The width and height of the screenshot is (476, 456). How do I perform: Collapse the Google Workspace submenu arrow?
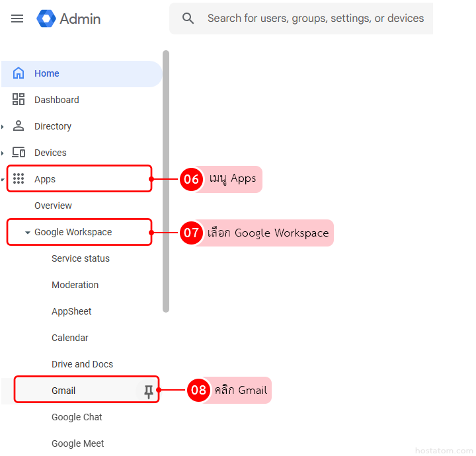pyautogui.click(x=27, y=233)
